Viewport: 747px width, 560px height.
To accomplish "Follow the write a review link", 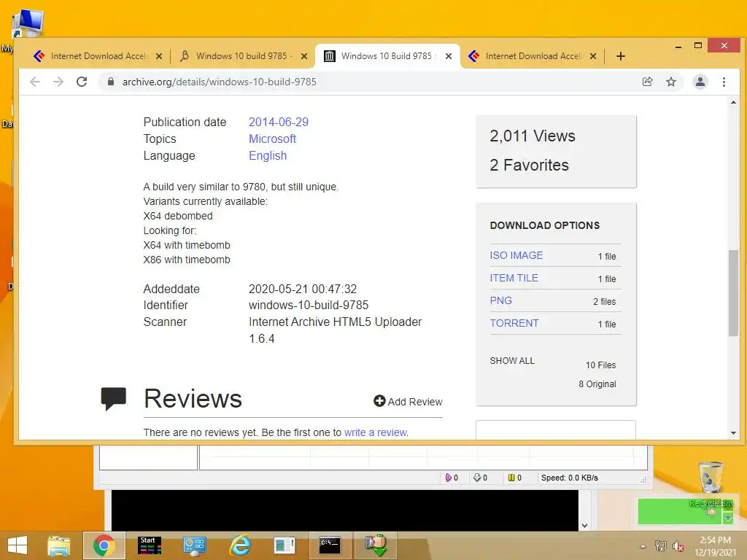I will point(376,432).
